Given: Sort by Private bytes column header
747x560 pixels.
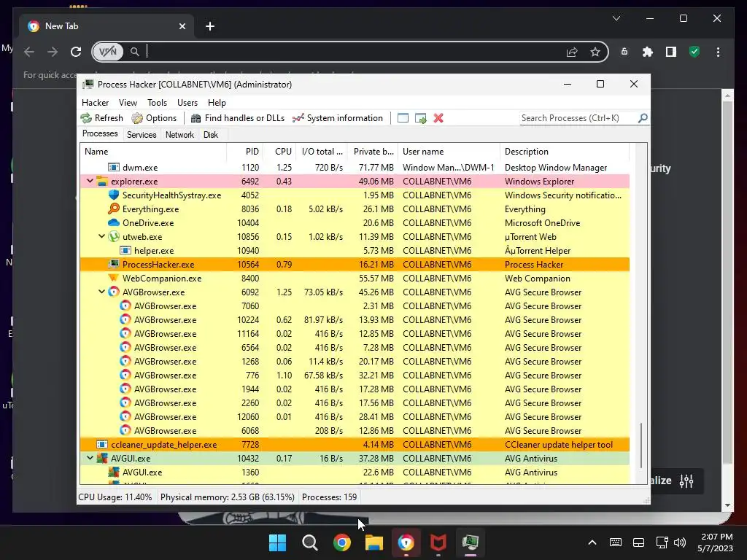Looking at the screenshot, I should point(373,152).
